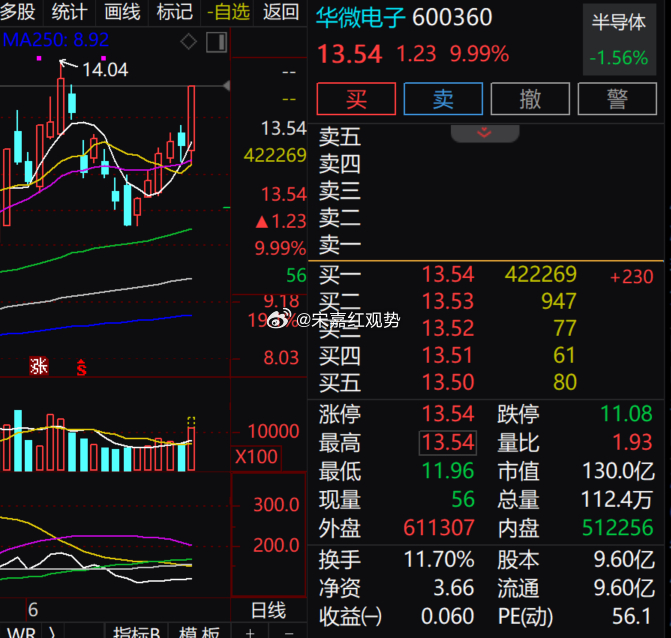
Task: Click the 外盘 value 611307
Action: click(439, 528)
